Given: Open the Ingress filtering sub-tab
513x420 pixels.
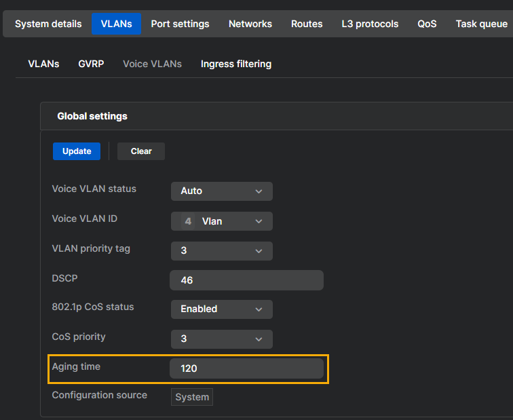Looking at the screenshot, I should [235, 64].
